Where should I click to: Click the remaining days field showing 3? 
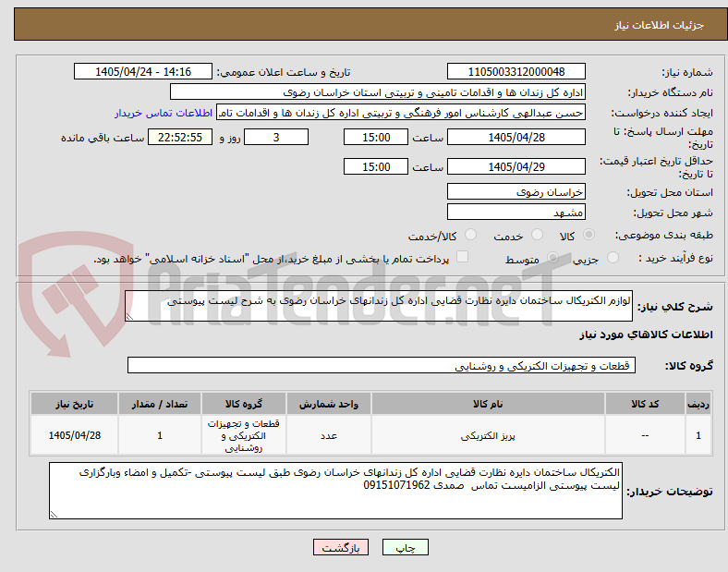coord(276,138)
